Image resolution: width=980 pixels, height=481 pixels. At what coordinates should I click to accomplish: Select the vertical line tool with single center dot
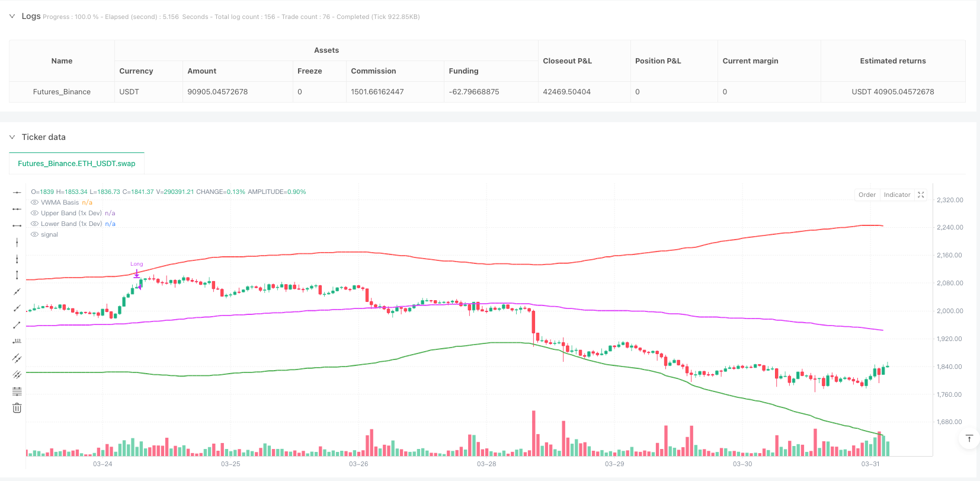[17, 242]
